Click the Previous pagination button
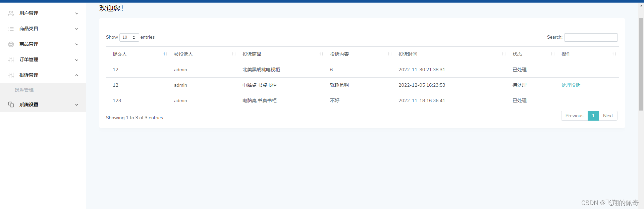644x209 pixels. click(574, 116)
